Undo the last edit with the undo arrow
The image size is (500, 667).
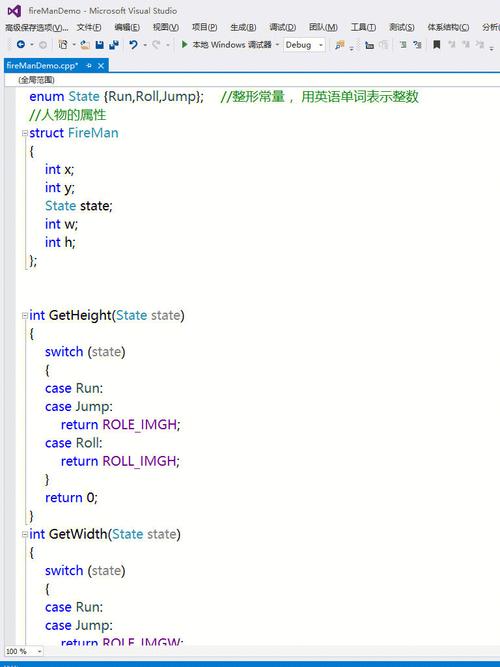(x=133, y=44)
